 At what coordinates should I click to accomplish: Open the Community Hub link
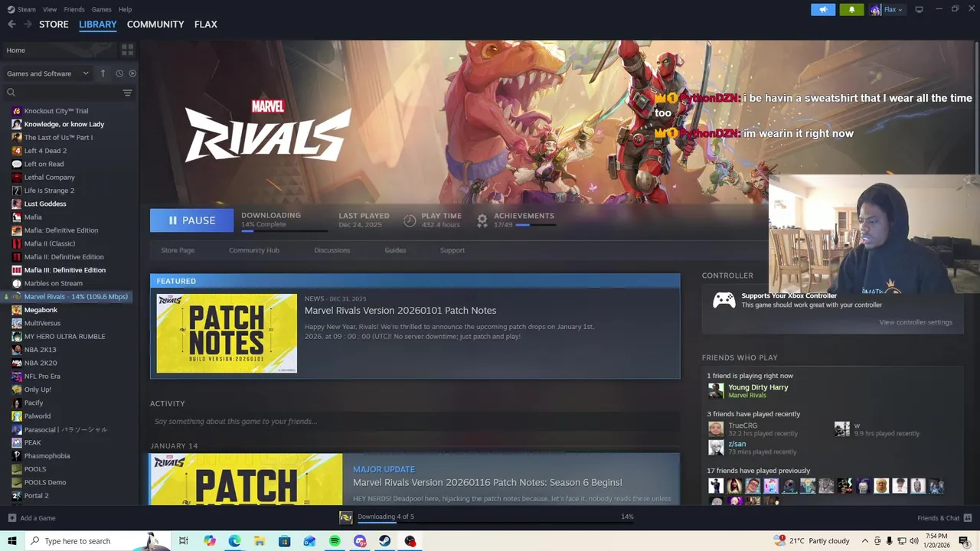pyautogui.click(x=254, y=250)
